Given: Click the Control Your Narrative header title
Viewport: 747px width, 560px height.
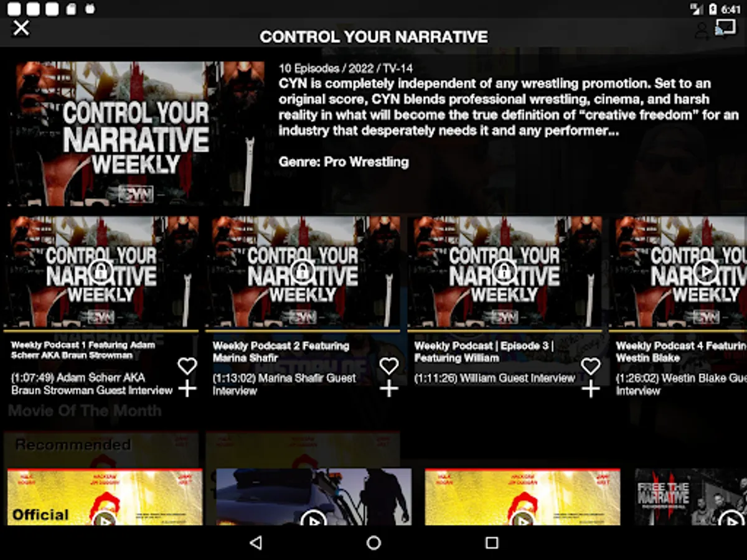Looking at the screenshot, I should coord(374,37).
